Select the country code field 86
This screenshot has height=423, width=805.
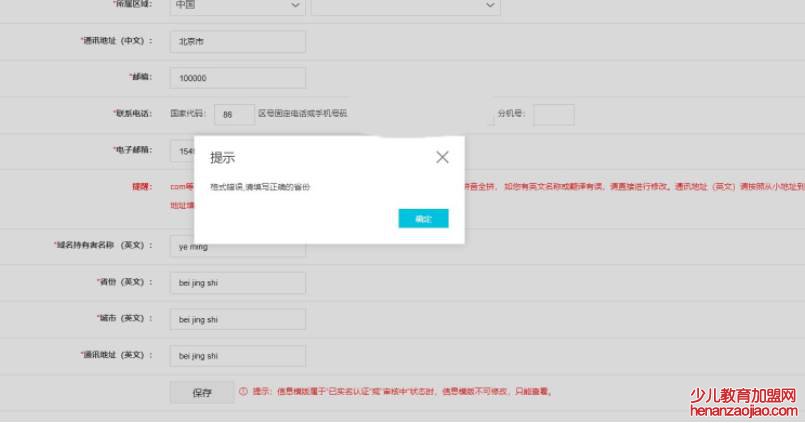[x=234, y=114]
